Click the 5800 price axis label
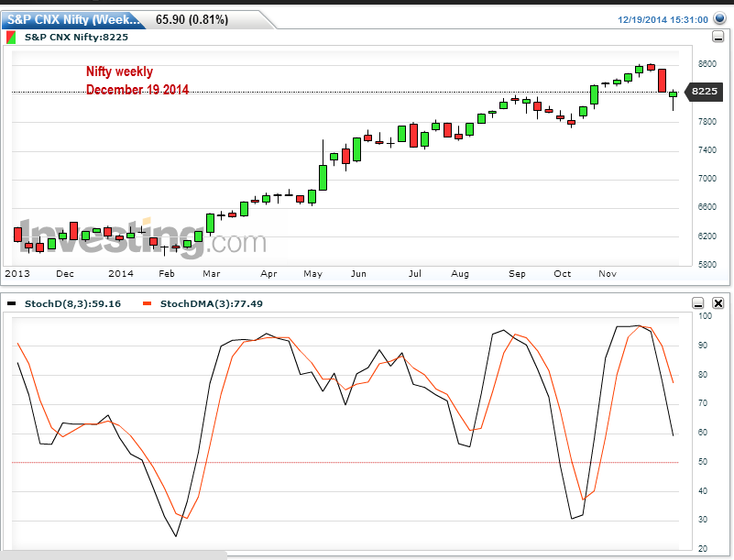The image size is (734, 560). pos(707,265)
